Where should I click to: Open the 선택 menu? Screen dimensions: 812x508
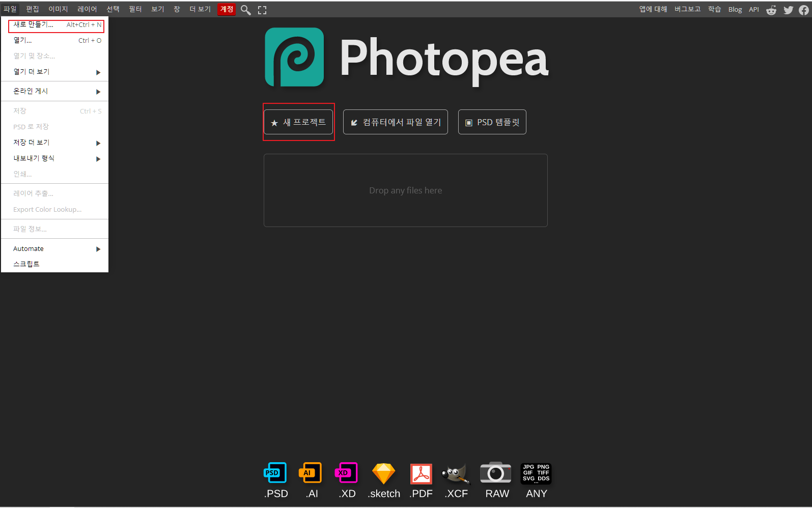tap(113, 9)
